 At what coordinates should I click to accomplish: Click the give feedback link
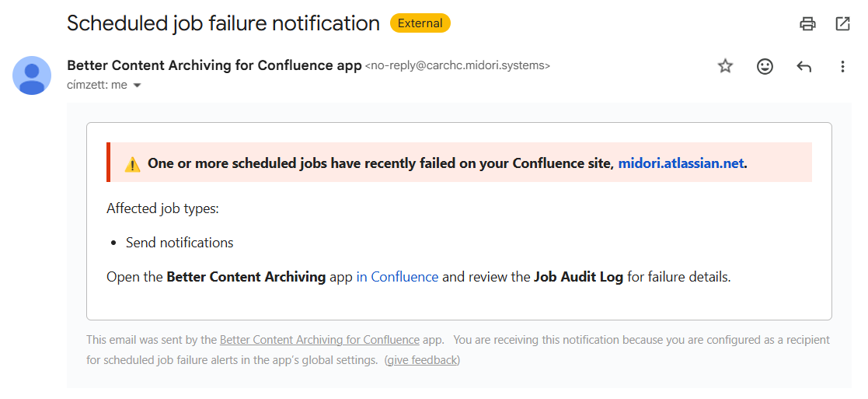(423, 360)
